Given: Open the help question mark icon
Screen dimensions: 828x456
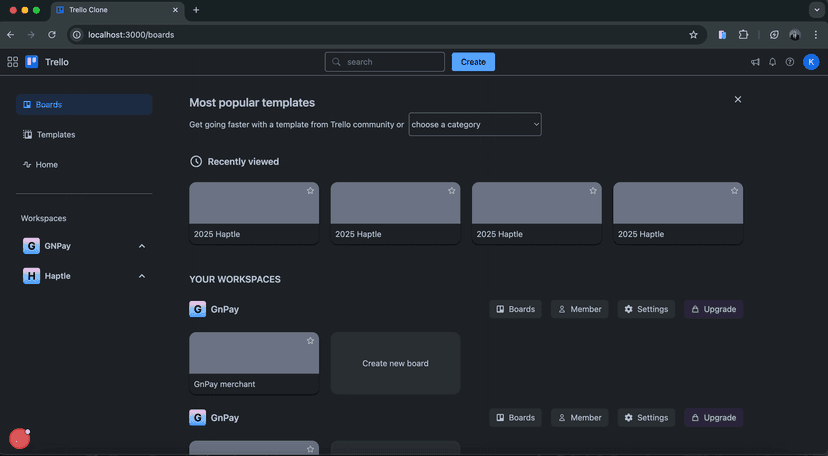Looking at the screenshot, I should 790,62.
